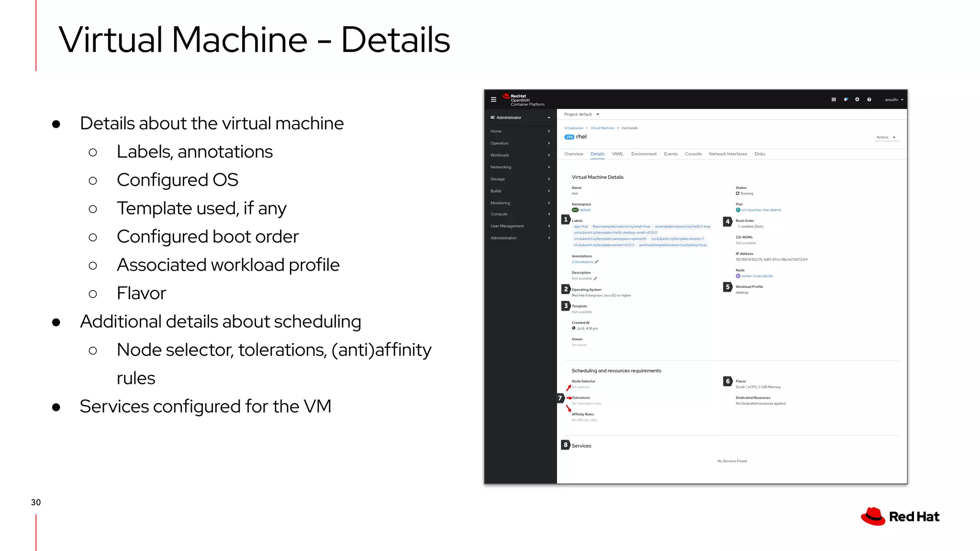Image resolution: width=980 pixels, height=551 pixels.
Task: Click the Running status sync icon
Action: [x=737, y=194]
